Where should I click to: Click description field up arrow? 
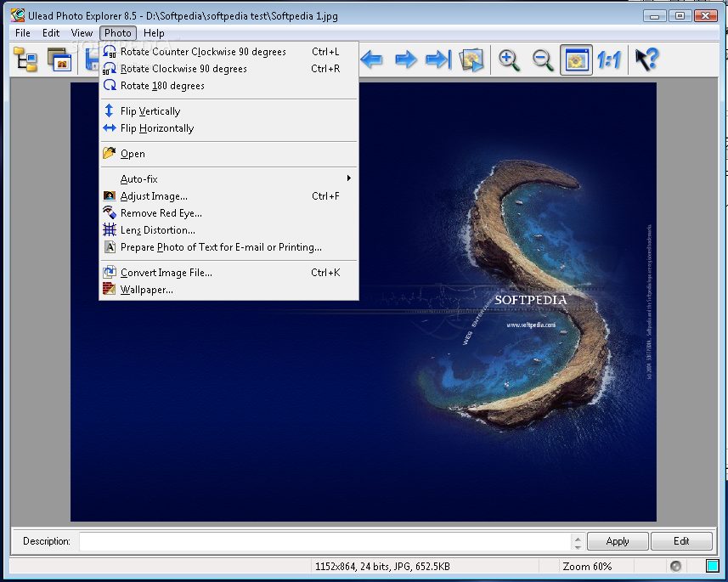coord(578,538)
